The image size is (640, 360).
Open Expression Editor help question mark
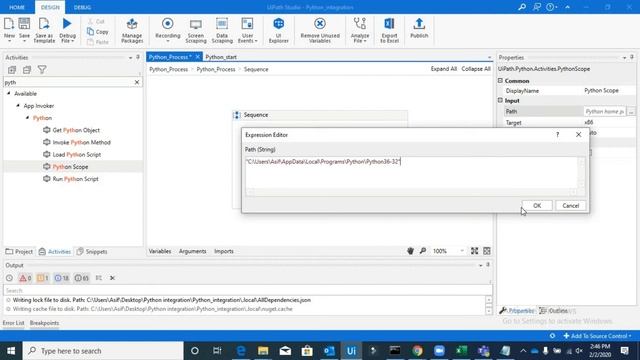pyautogui.click(x=558, y=135)
